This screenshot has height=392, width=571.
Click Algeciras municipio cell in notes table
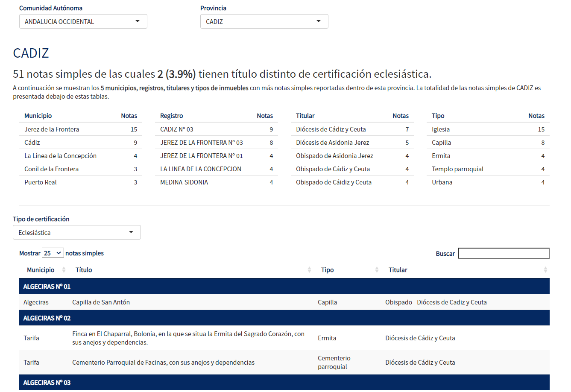(36, 302)
